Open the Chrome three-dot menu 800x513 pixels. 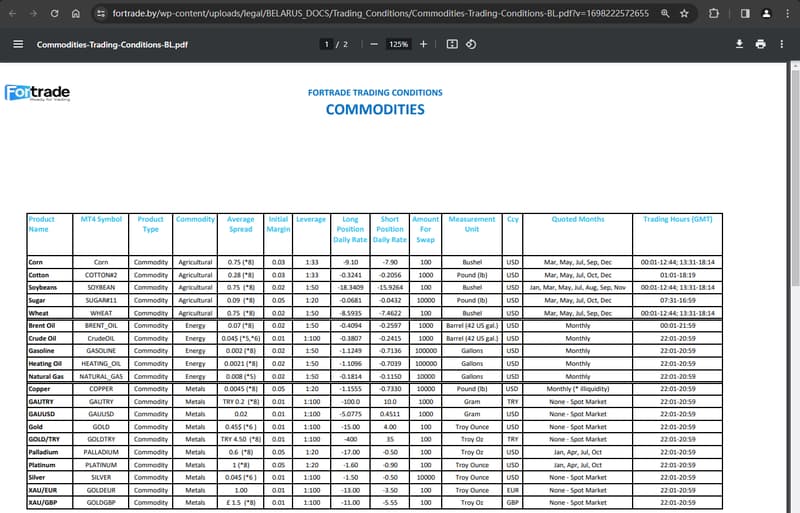(785, 14)
